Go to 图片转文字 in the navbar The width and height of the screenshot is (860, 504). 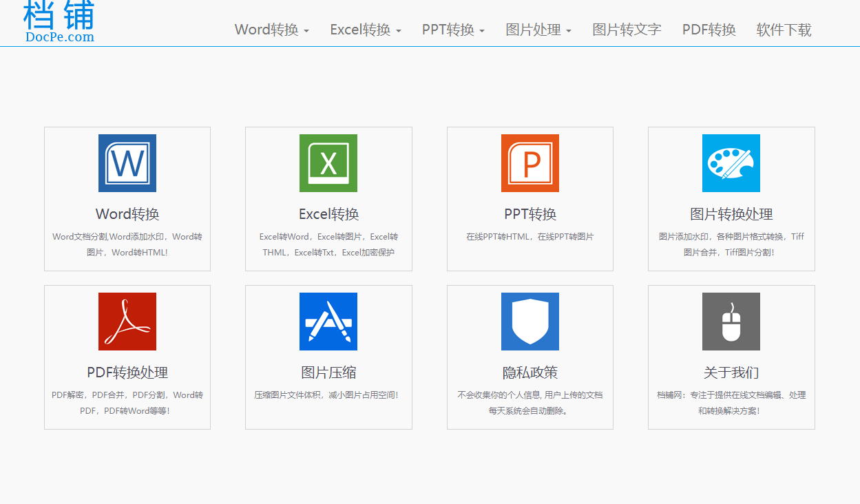pyautogui.click(x=627, y=30)
